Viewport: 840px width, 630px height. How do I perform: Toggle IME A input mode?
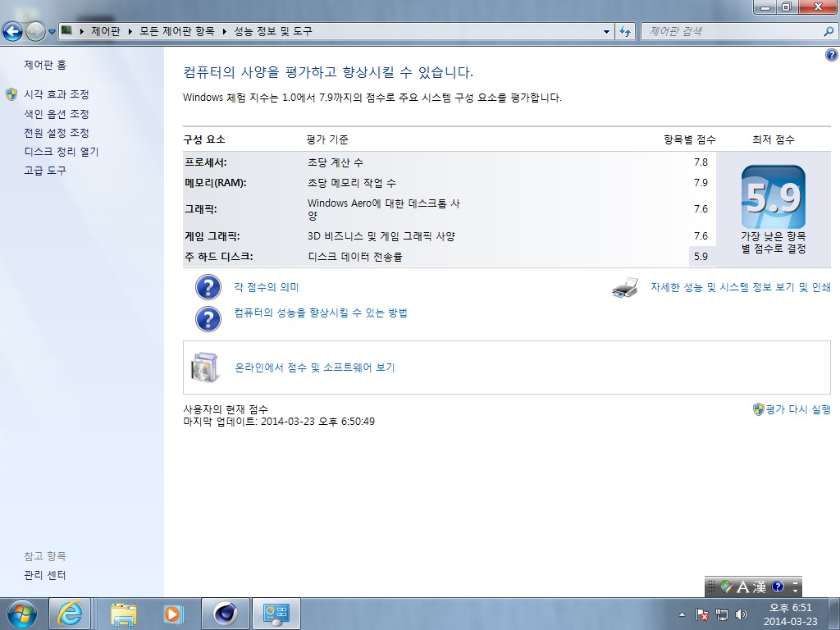(743, 587)
